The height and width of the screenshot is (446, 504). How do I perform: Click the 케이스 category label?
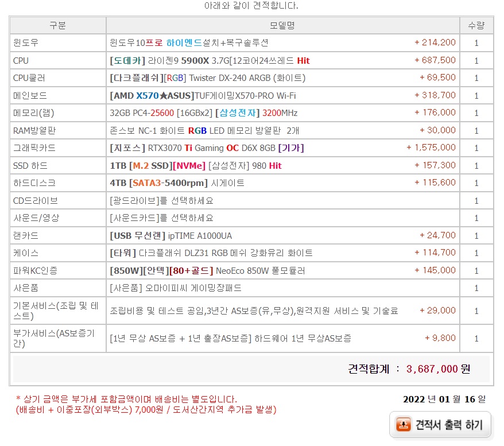[26, 253]
